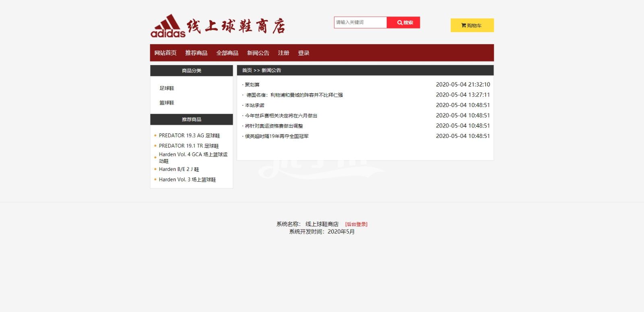Image resolution: width=644 pixels, height=312 pixels.
Task: Open 推荐商品 in the navigation bar
Action: [x=196, y=53]
